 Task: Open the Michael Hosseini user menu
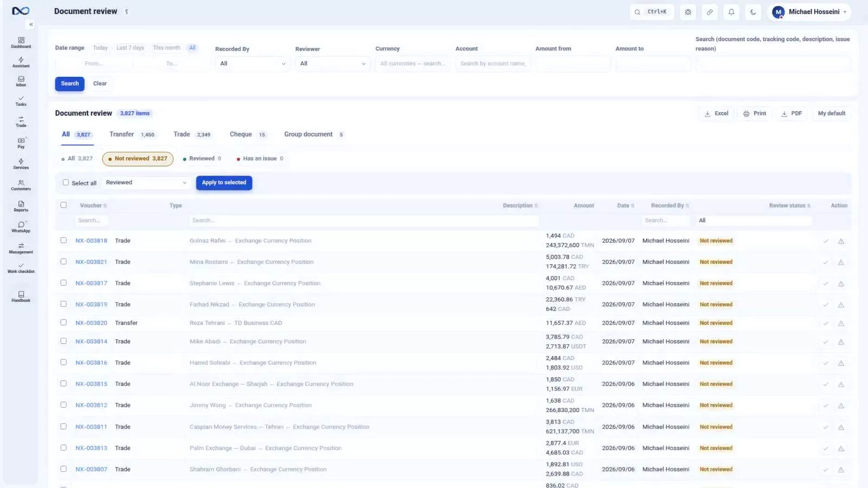[x=809, y=12]
